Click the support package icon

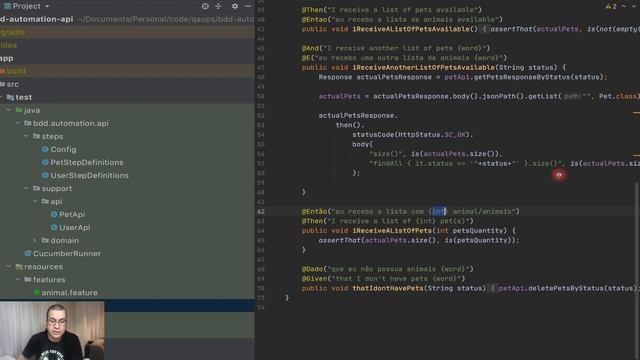coord(36,189)
